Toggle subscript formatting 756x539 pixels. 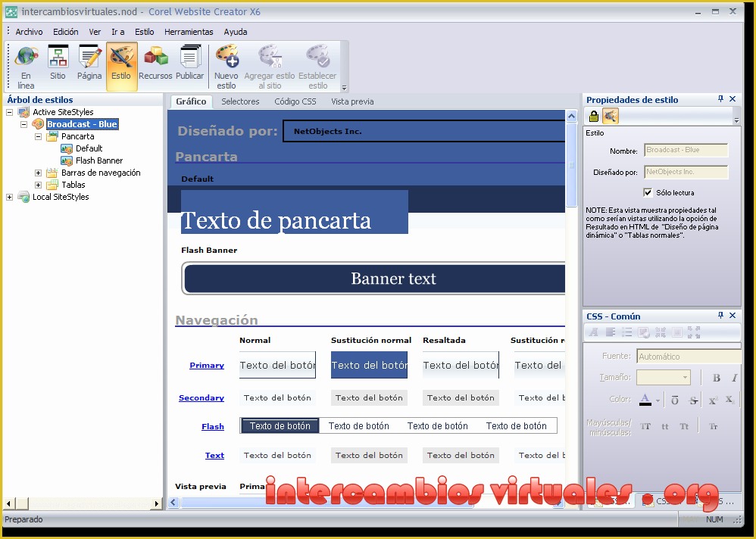click(x=729, y=400)
